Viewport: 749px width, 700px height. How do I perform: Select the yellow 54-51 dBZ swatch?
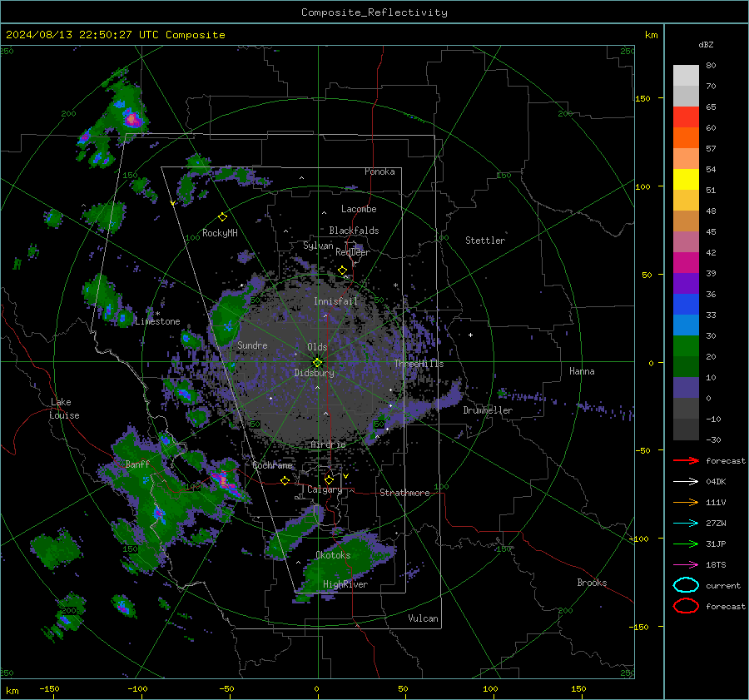(686, 180)
